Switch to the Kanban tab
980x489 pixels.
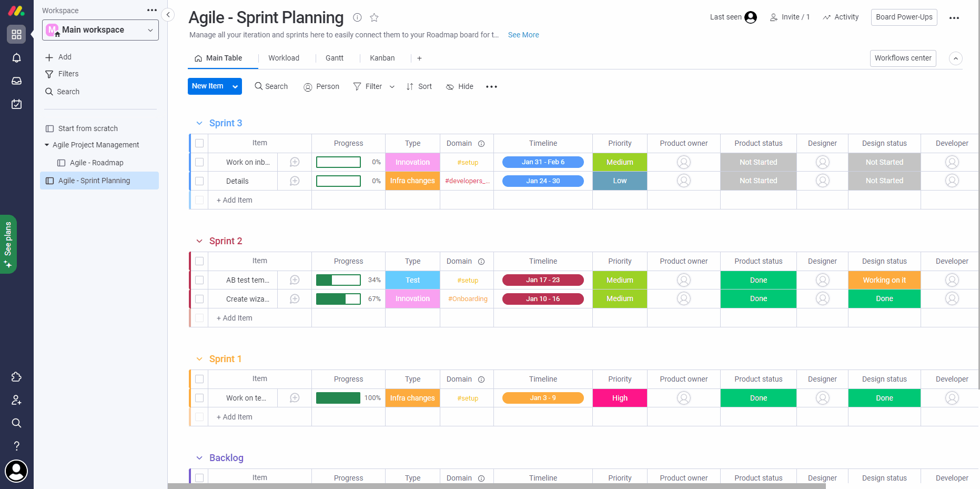[x=382, y=58]
